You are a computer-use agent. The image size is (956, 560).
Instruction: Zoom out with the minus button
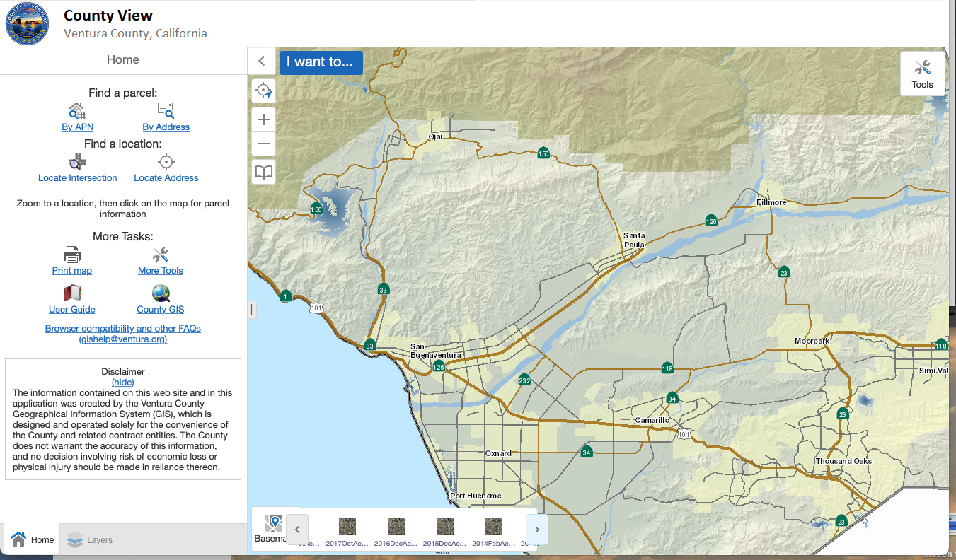tap(264, 144)
